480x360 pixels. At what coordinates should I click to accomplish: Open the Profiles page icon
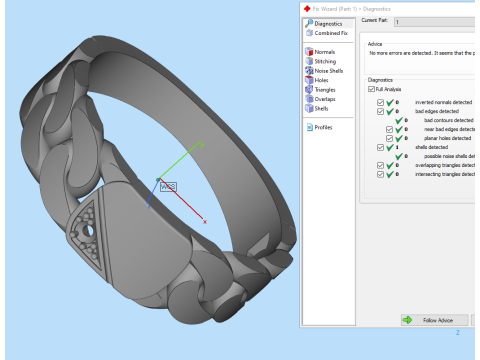pyautogui.click(x=309, y=127)
